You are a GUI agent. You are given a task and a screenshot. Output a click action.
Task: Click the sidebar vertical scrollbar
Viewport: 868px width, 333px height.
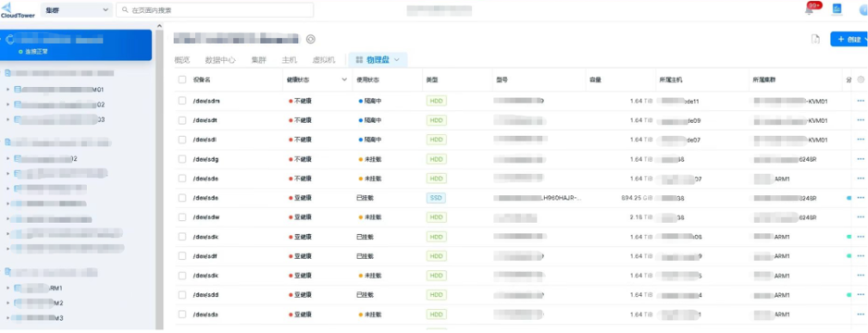click(159, 179)
